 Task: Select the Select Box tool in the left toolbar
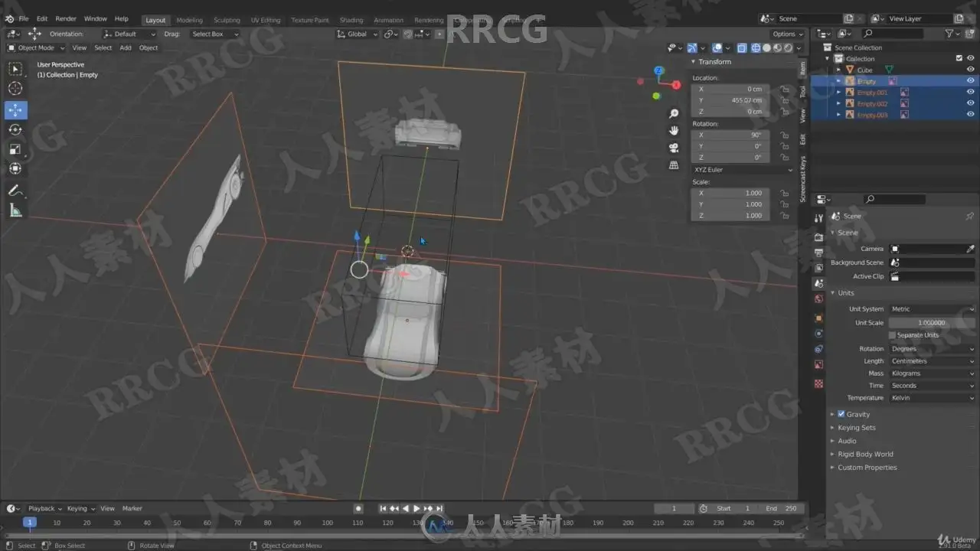[x=15, y=70]
